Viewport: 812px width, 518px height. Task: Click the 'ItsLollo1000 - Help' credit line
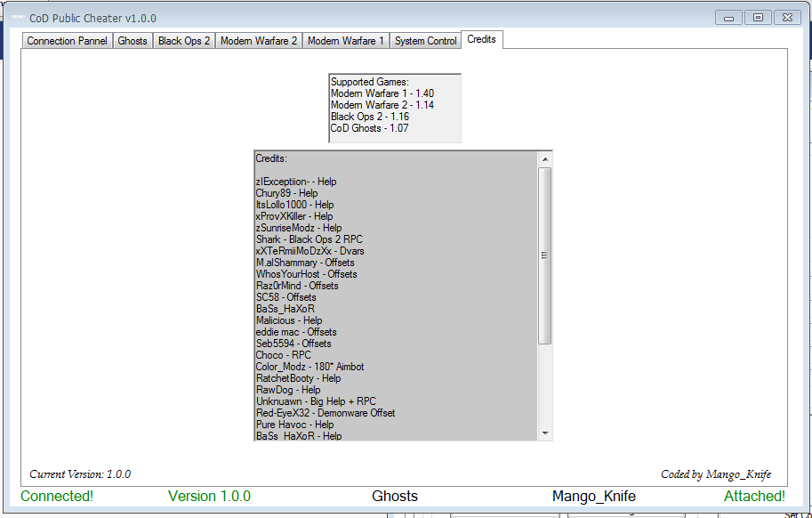point(294,205)
